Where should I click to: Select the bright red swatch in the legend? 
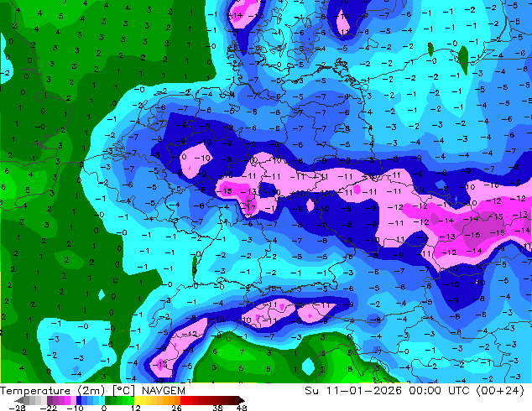[183, 400]
